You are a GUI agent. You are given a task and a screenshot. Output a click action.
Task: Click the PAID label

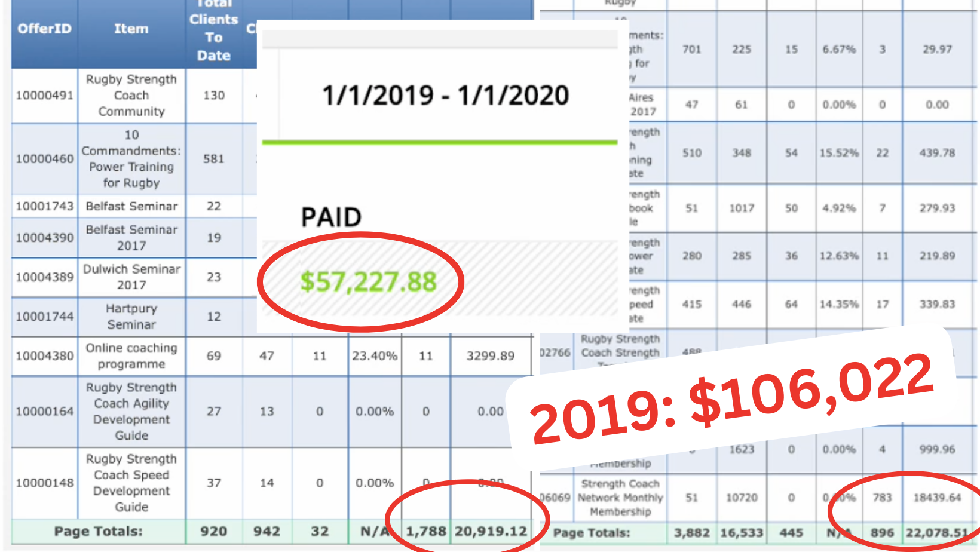(331, 217)
